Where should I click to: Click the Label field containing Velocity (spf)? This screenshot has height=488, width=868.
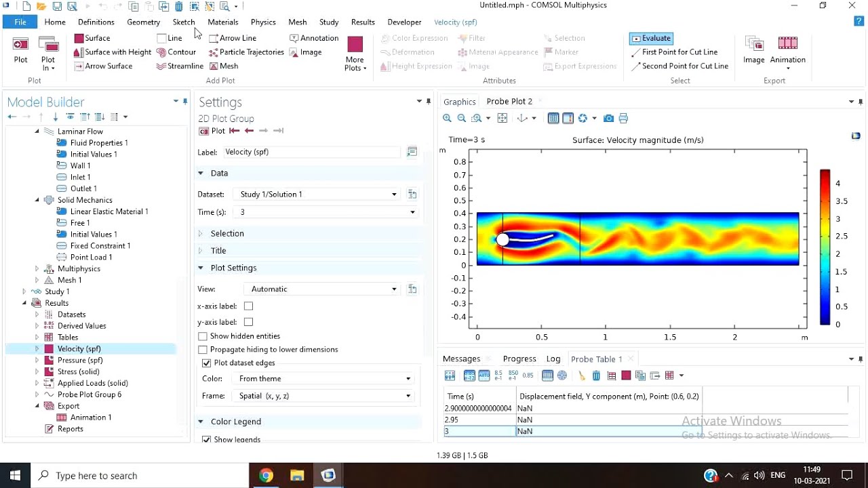click(312, 152)
